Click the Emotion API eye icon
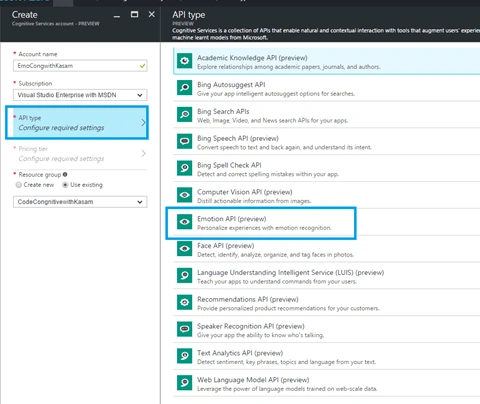480x404 pixels. click(x=184, y=222)
